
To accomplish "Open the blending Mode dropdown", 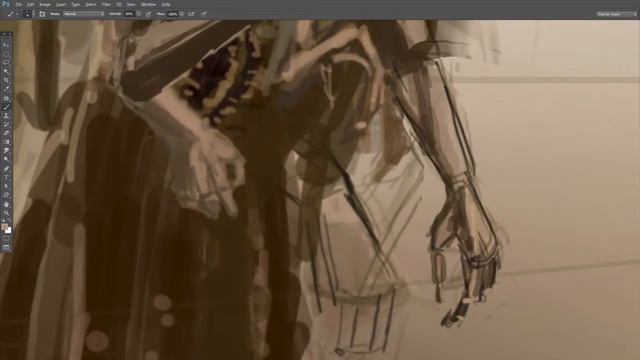I will [84, 14].
